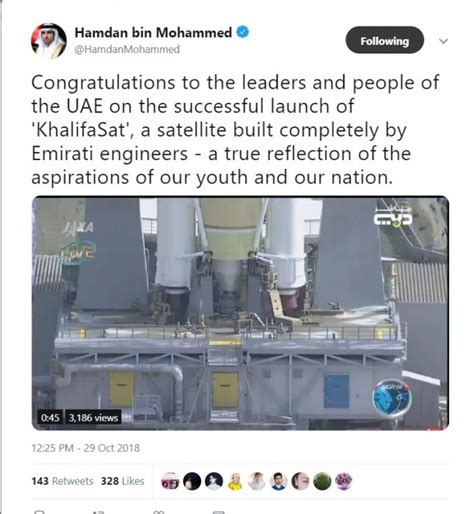Open the close-up face liker avatar
This screenshot has height=514, width=474.
click(x=300, y=481)
